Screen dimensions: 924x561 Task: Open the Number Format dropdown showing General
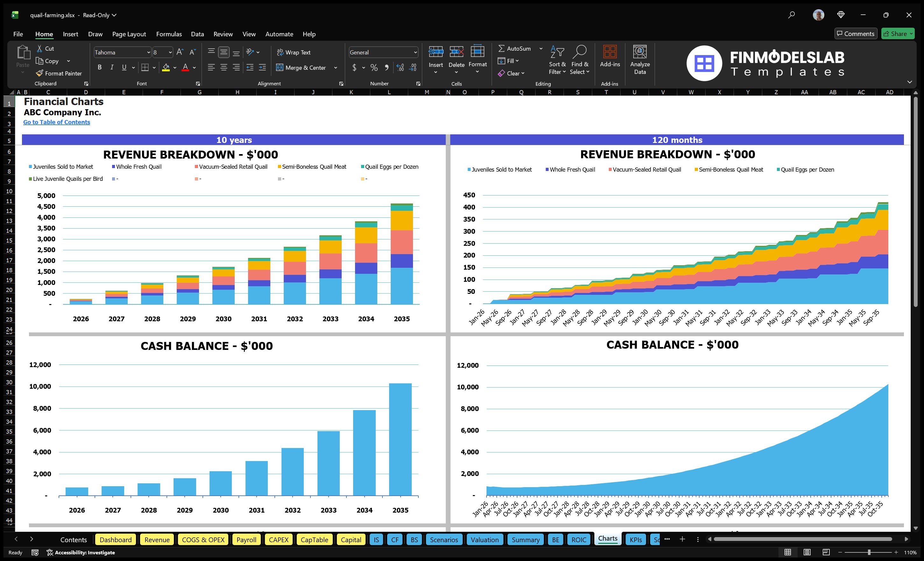pyautogui.click(x=415, y=52)
